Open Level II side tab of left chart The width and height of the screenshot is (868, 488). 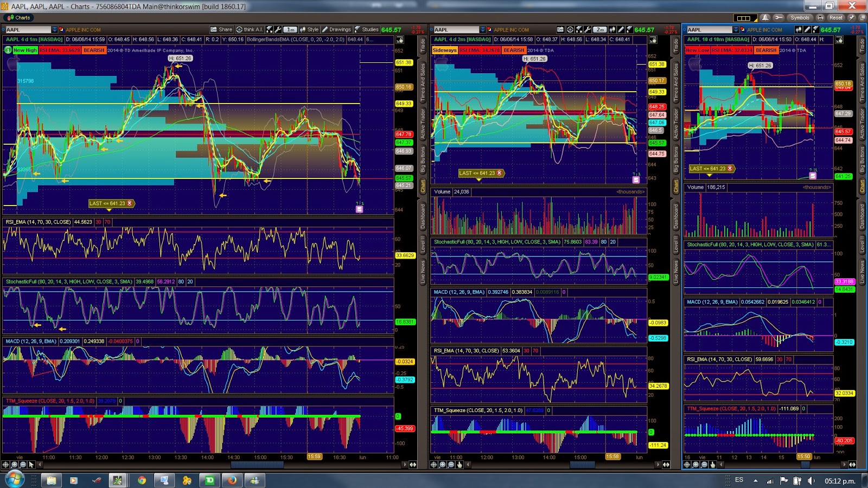click(423, 244)
